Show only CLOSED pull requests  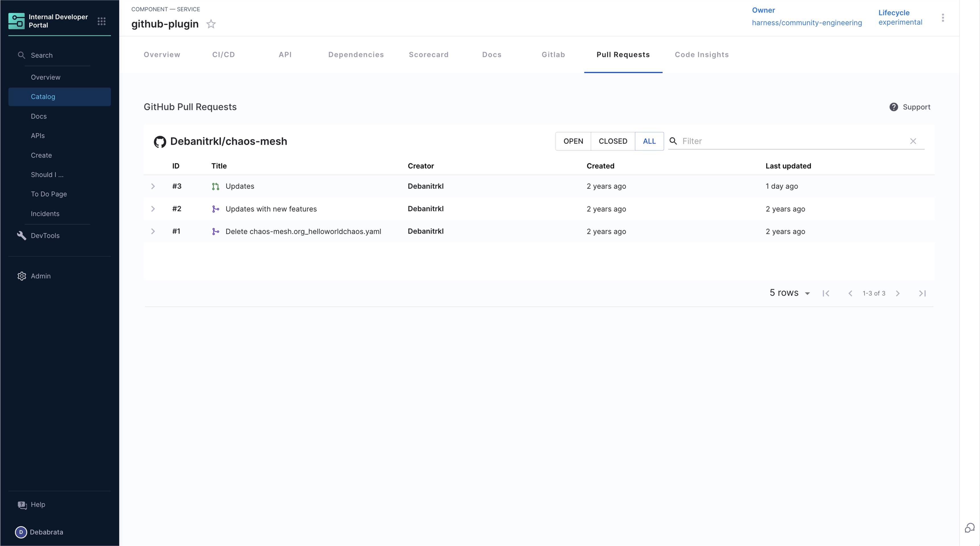click(613, 141)
